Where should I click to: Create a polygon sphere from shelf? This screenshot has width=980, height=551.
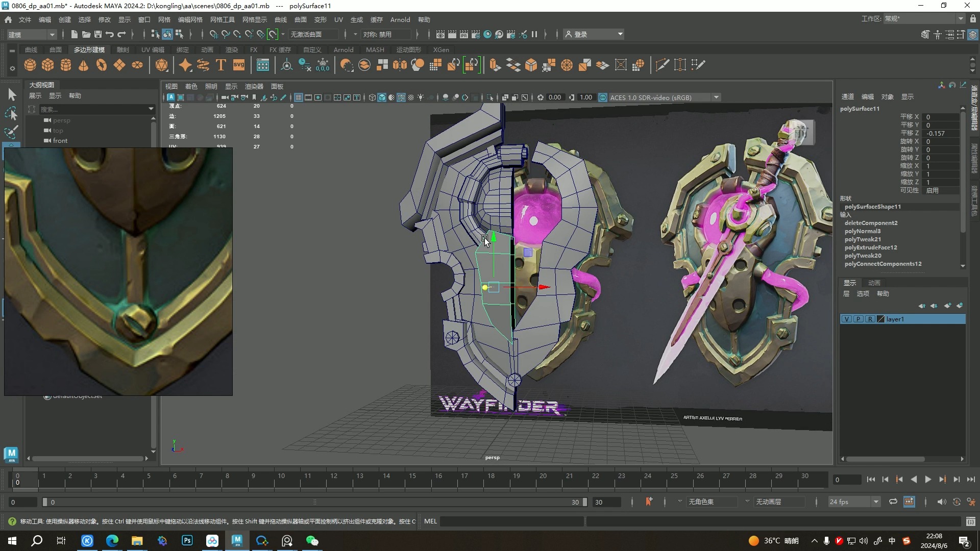click(30, 65)
